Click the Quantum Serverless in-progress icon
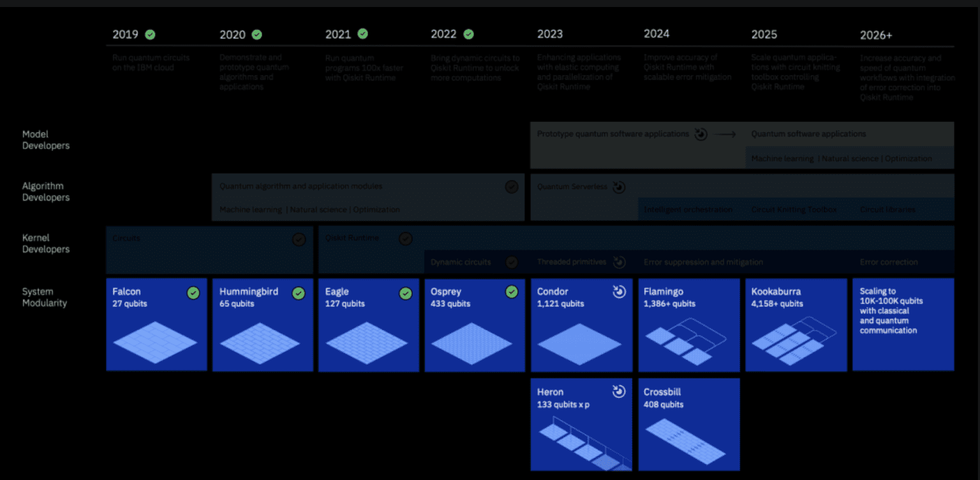The width and height of the screenshot is (980, 480). coord(618,187)
